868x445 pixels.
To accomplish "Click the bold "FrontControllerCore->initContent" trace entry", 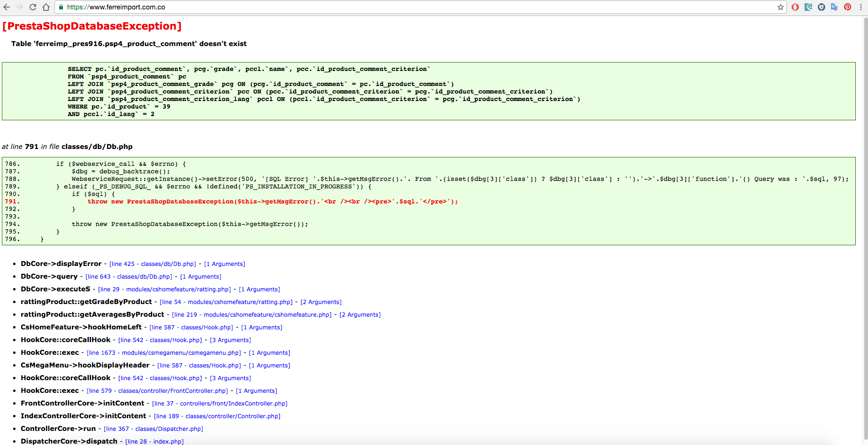I will click(83, 403).
